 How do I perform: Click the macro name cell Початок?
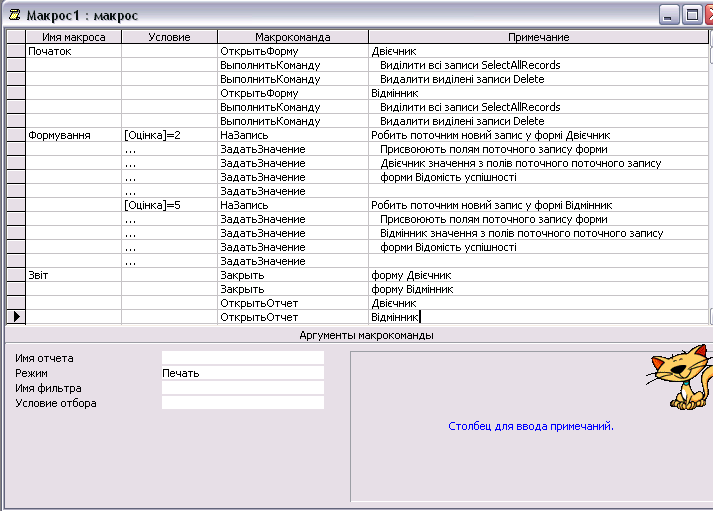(x=74, y=51)
